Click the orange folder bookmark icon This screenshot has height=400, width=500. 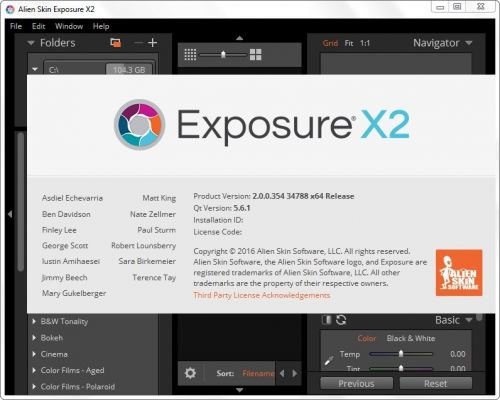pyautogui.click(x=116, y=43)
